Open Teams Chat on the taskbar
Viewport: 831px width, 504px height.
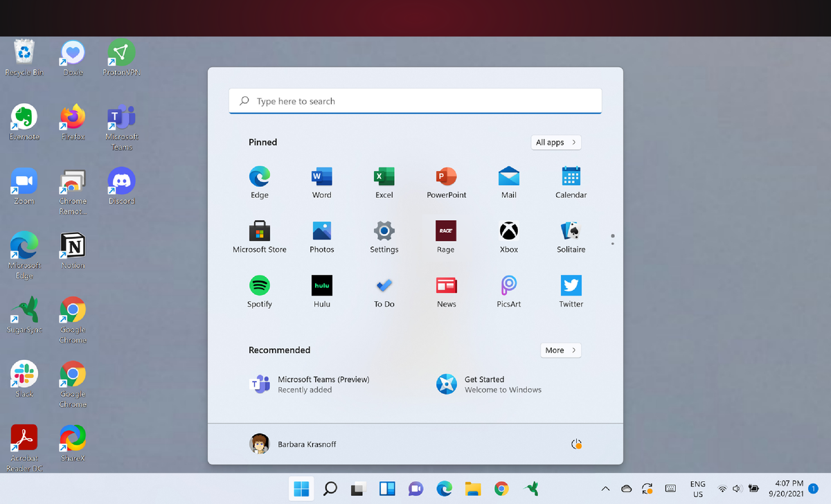point(415,489)
